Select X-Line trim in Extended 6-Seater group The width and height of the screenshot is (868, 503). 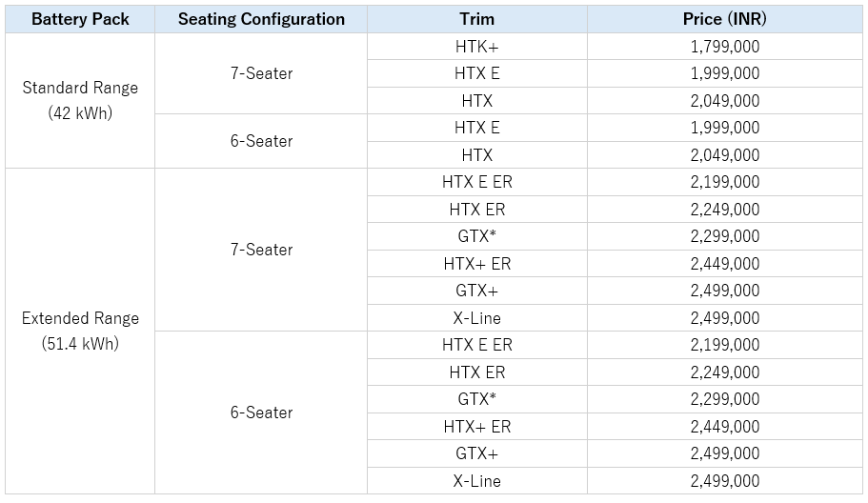click(x=476, y=481)
